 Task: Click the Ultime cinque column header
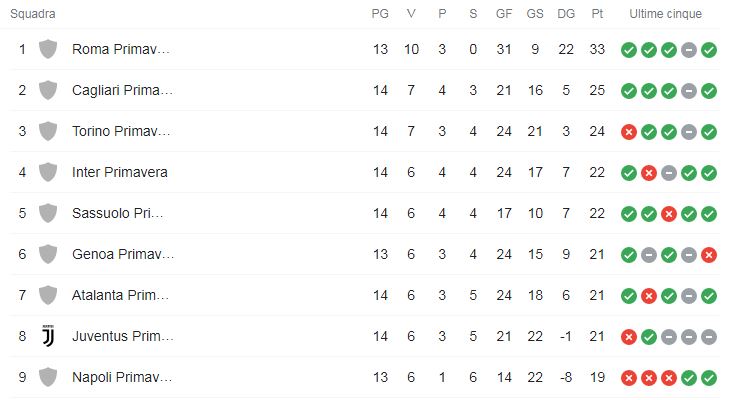[665, 15]
